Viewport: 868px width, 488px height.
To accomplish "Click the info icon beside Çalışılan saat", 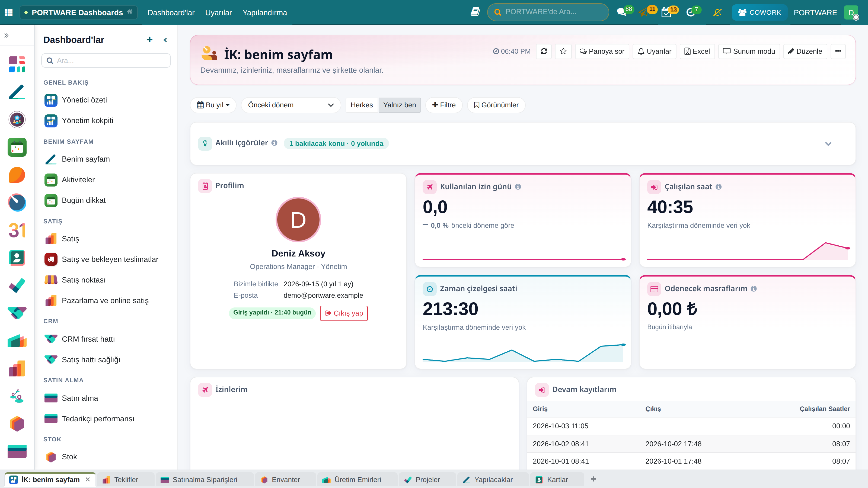I will point(718,187).
